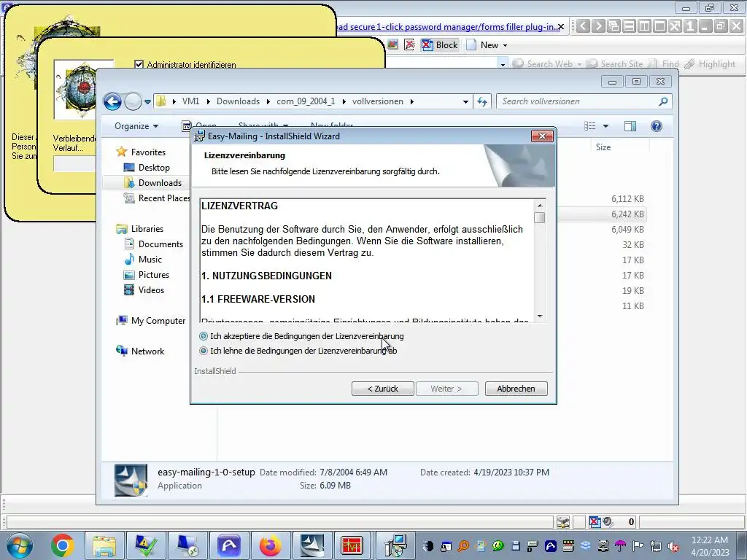
Task: Click the license text scrollbar thumb
Action: [539, 217]
